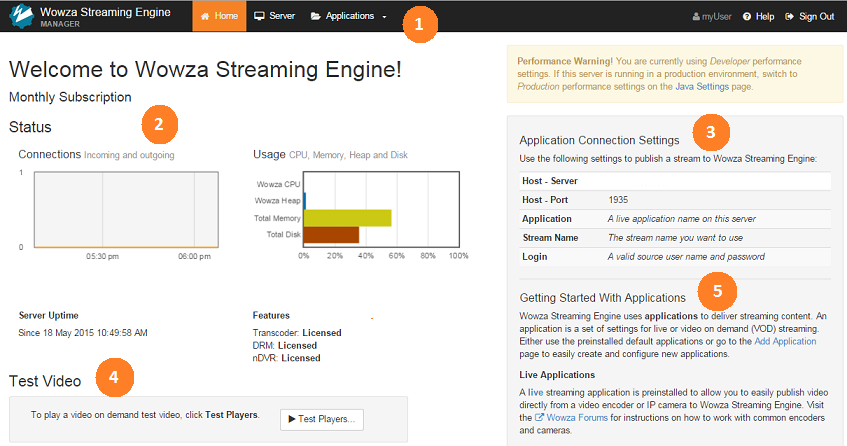Click the Home house icon

pyautogui.click(x=205, y=17)
